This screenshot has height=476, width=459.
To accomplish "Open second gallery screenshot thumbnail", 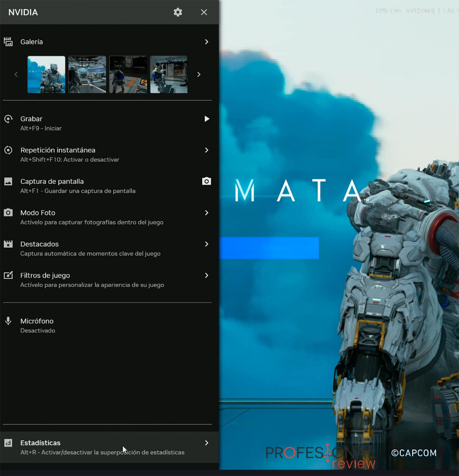I will tap(87, 75).
